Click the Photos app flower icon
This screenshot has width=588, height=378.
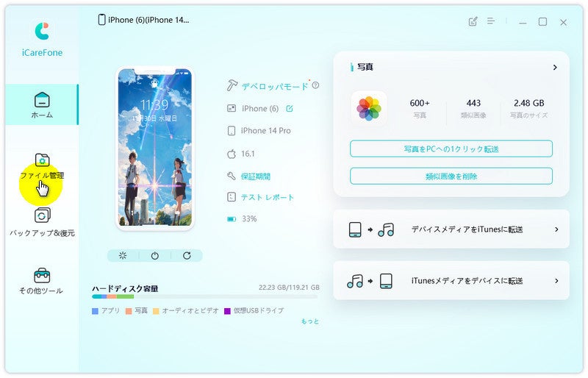pos(369,108)
